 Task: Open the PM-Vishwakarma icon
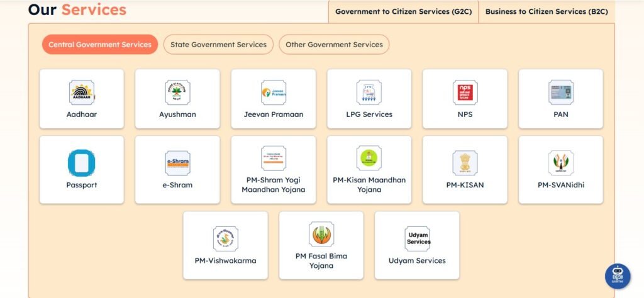225,239
